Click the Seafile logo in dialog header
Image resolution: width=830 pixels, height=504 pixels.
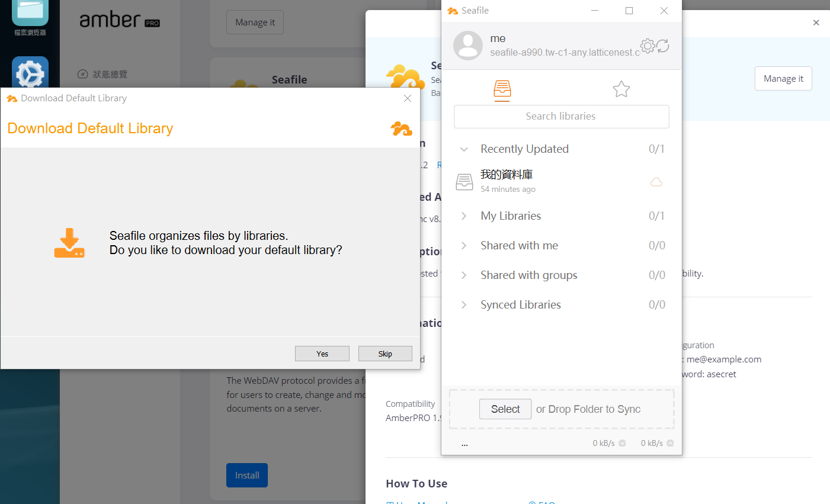tap(402, 129)
